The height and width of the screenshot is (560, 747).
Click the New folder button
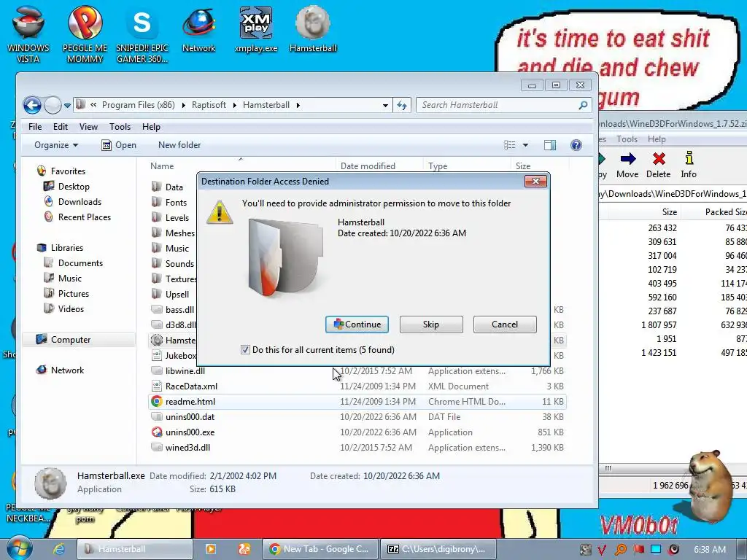pyautogui.click(x=179, y=145)
